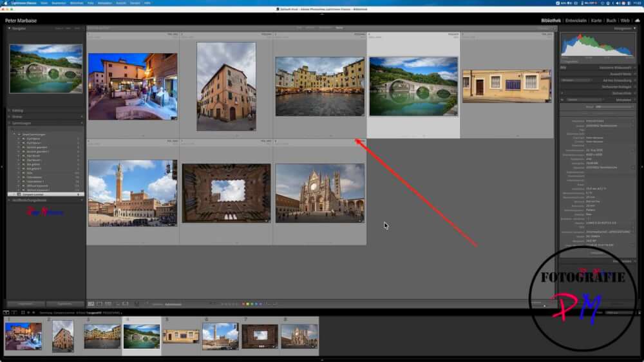Toggle the Text filter in the library filter bar
This screenshot has width=644, height=362.
tap(299, 28)
